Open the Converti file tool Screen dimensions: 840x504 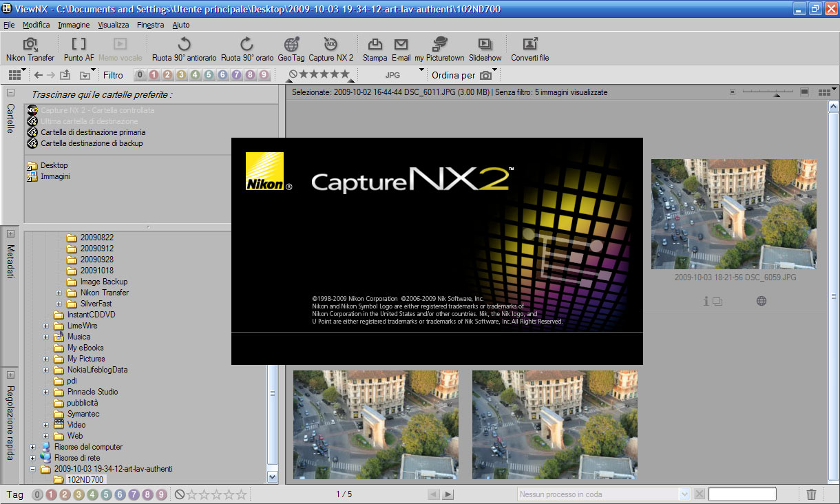point(529,50)
